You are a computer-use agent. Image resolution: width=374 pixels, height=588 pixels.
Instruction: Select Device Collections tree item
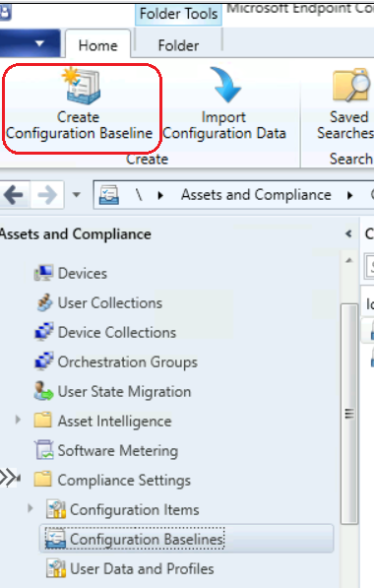pos(116,332)
